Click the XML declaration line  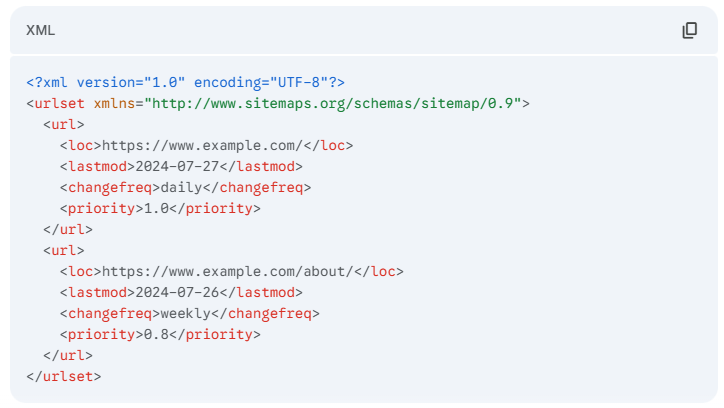(185, 82)
